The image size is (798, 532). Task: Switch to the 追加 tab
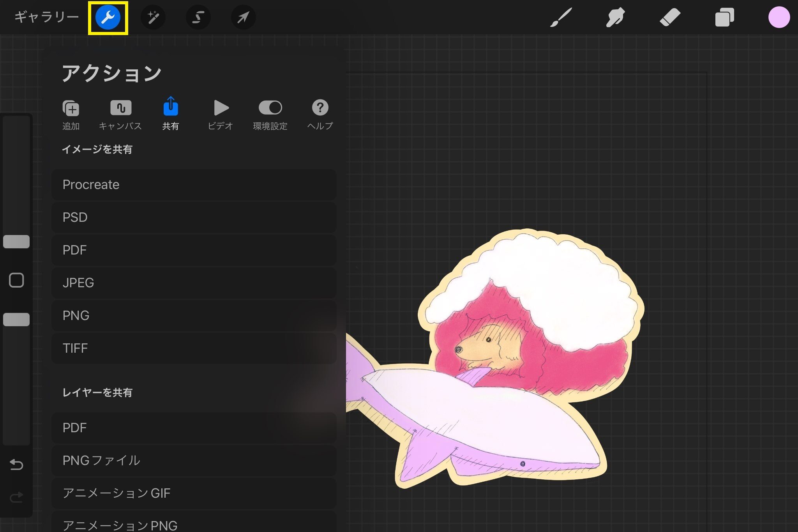(71, 114)
